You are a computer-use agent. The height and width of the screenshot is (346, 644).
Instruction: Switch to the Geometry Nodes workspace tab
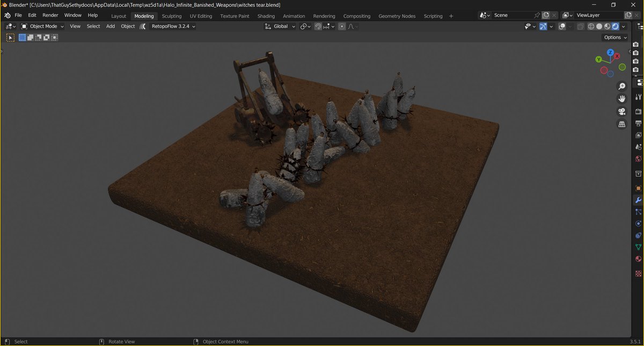[x=397, y=16]
